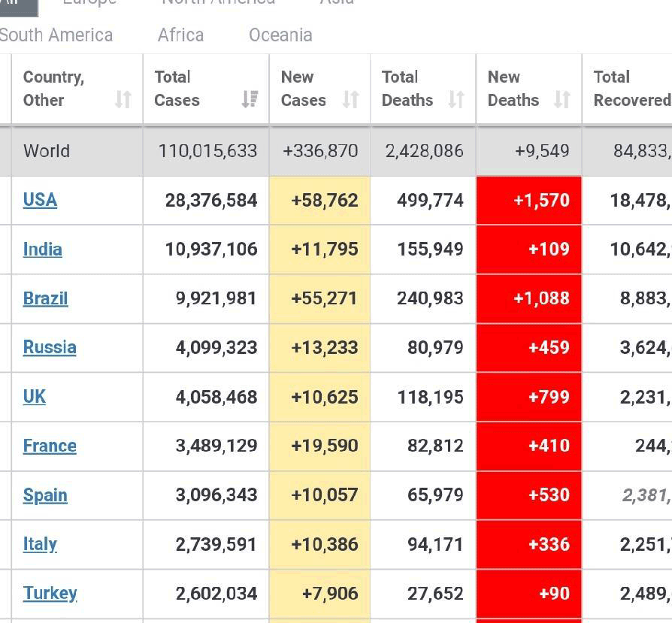Click USA new deaths red cell

coord(528,201)
